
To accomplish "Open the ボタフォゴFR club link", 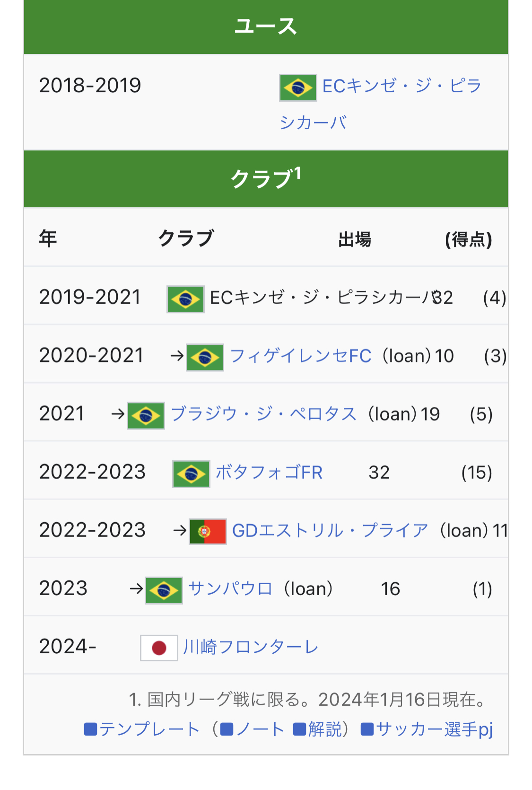I will pos(269,472).
